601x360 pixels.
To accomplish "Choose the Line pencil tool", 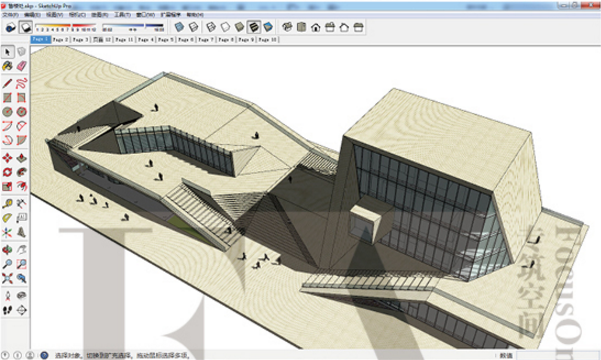I will coord(7,83).
